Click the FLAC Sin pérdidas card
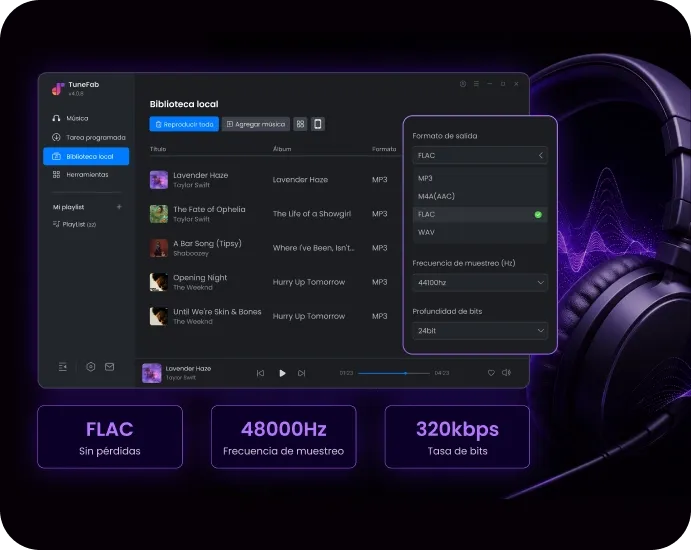 coord(110,437)
